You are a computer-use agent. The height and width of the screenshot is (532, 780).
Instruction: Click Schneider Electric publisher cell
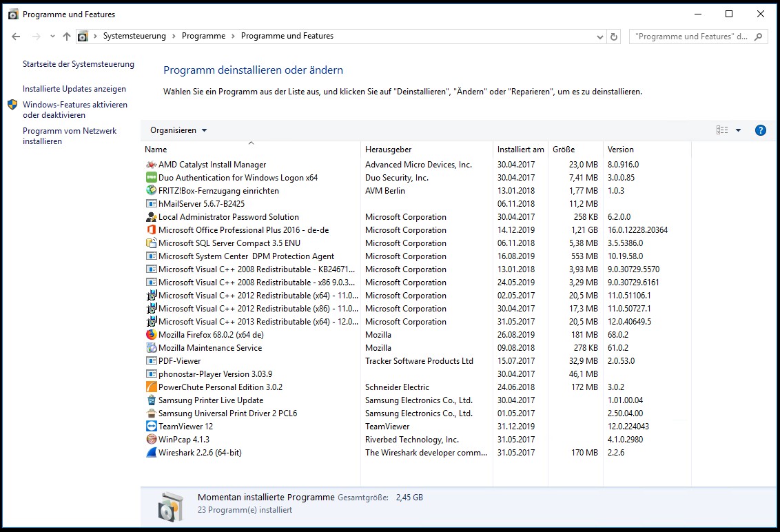tap(397, 387)
